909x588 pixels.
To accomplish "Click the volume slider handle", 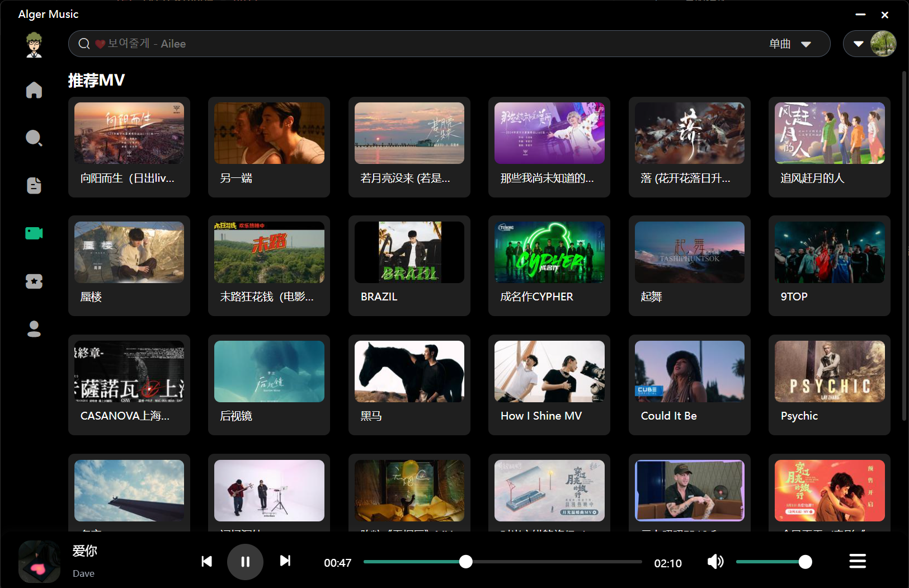I will (805, 562).
